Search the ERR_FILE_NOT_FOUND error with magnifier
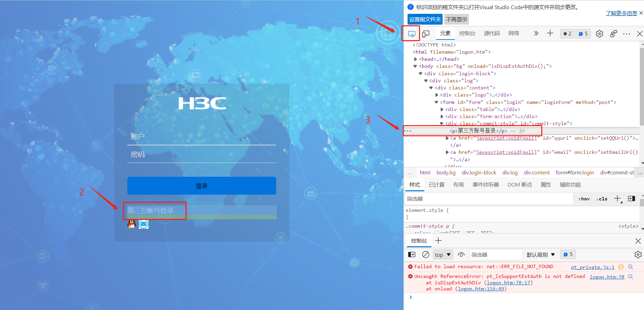Screen dimensions: 644x310 tap(631, 267)
